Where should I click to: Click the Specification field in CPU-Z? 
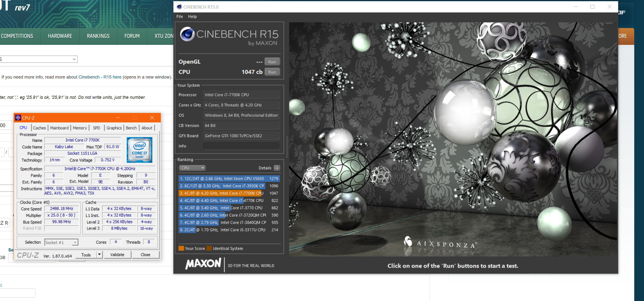pos(100,169)
